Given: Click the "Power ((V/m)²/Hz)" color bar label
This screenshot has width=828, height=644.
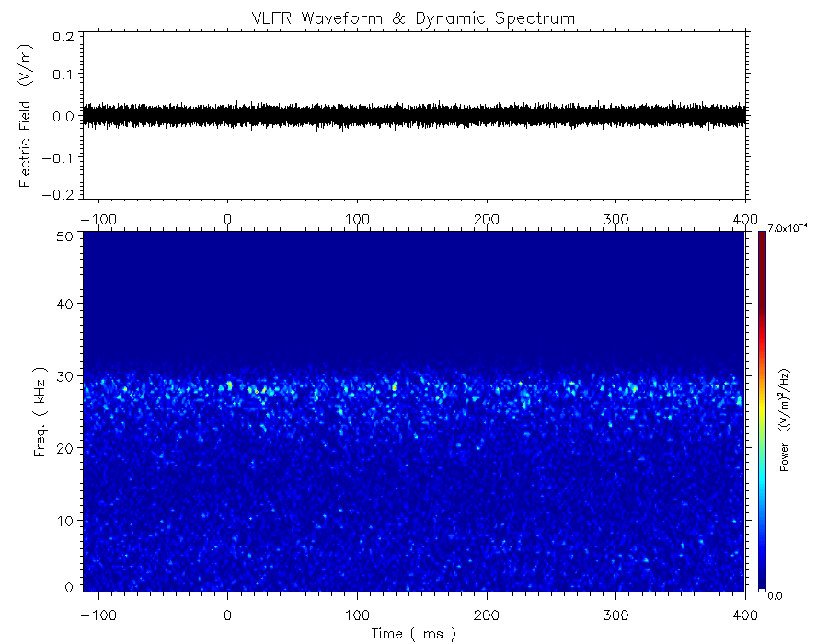Looking at the screenshot, I should pyautogui.click(x=785, y=420).
